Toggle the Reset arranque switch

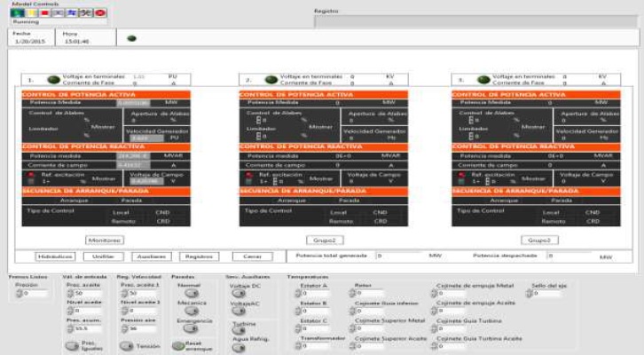tap(178, 346)
